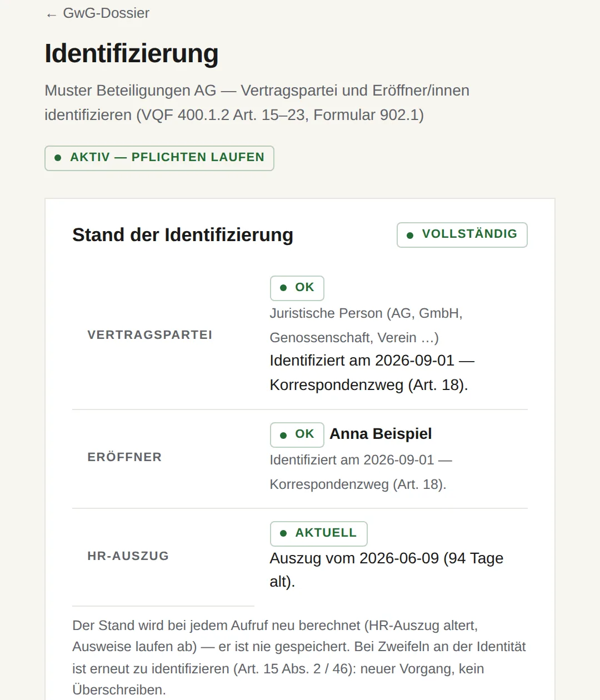Click 'Juristische Person (AG, GmbH,' text

[366, 313]
